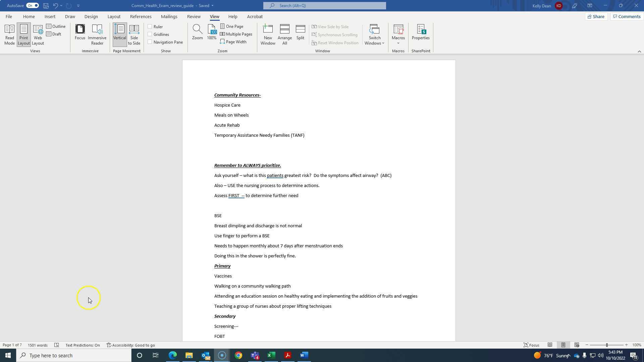The width and height of the screenshot is (644, 362).
Task: Enable the Ruler checkbox
Action: tap(150, 26)
